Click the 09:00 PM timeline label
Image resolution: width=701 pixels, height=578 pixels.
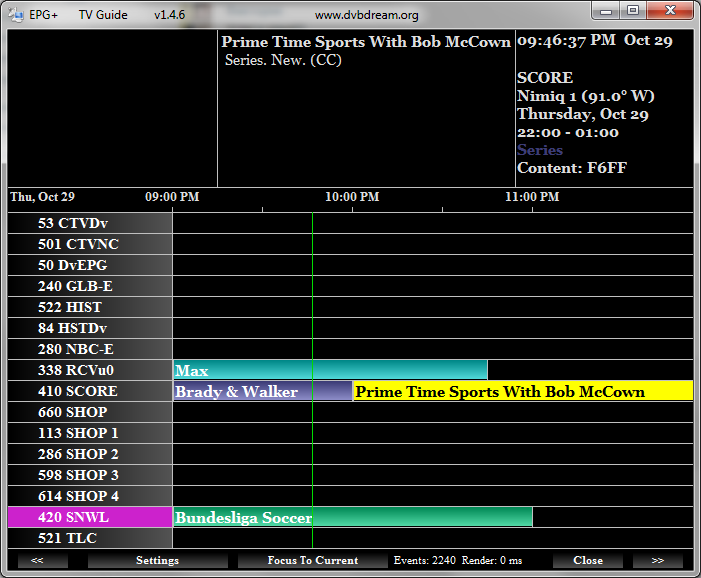coord(172,197)
